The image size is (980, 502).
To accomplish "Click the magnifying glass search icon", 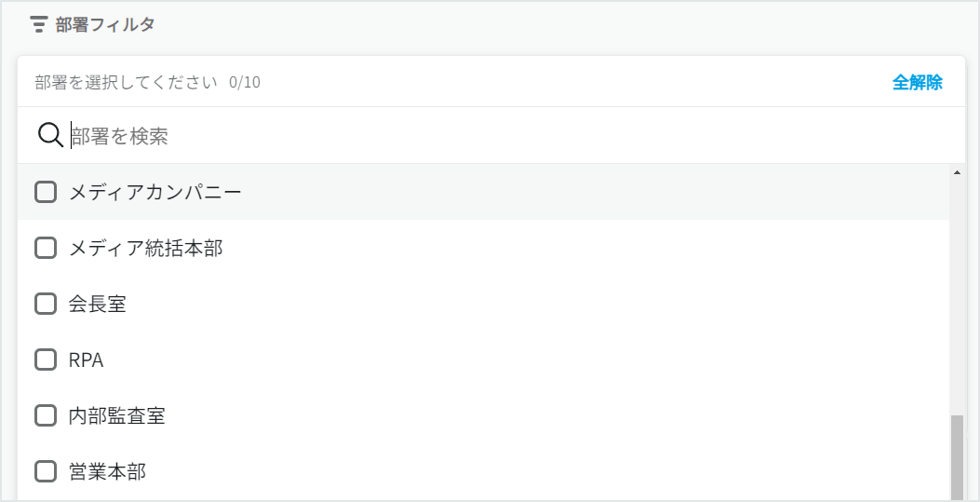I will pos(50,135).
